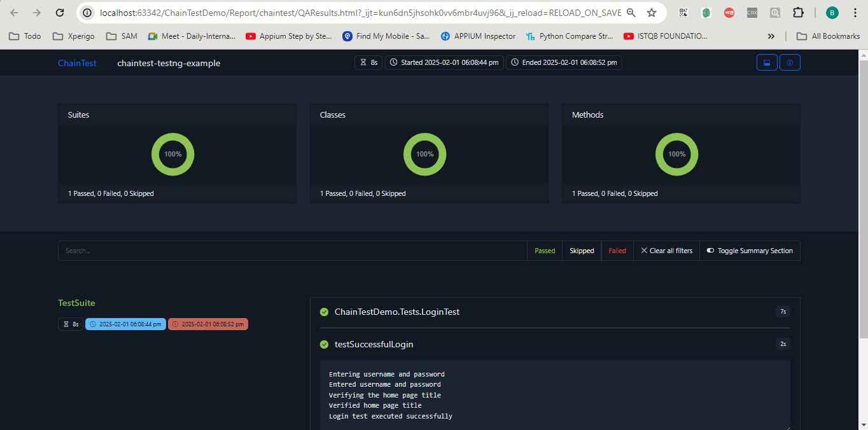Viewport: 868px width, 430px height.
Task: Focus the Search input field
Action: (x=293, y=251)
